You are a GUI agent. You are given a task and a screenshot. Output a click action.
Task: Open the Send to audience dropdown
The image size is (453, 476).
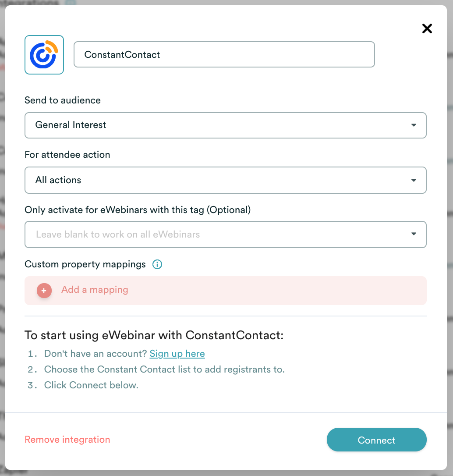[x=226, y=125]
